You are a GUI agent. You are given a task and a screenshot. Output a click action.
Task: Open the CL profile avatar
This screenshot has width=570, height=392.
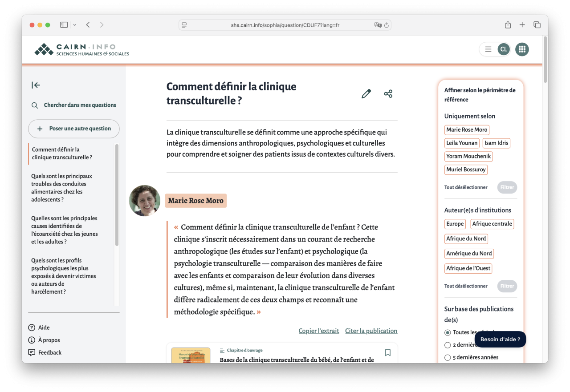[x=504, y=49]
